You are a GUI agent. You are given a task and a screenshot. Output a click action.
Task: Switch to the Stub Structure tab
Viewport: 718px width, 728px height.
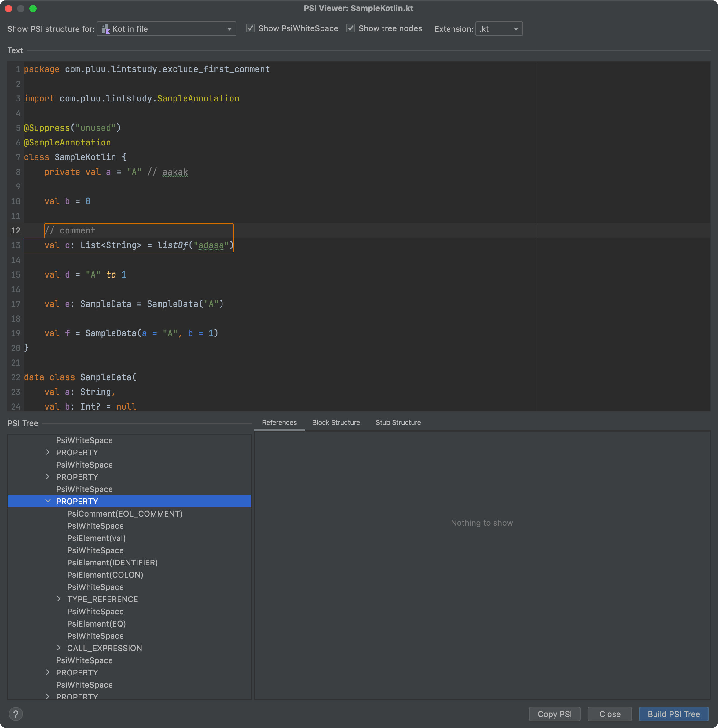[398, 422]
